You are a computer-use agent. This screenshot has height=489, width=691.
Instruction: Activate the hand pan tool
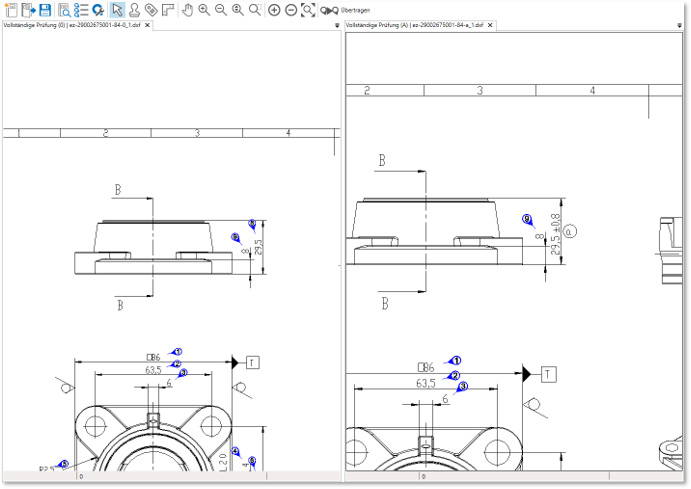pyautogui.click(x=187, y=10)
